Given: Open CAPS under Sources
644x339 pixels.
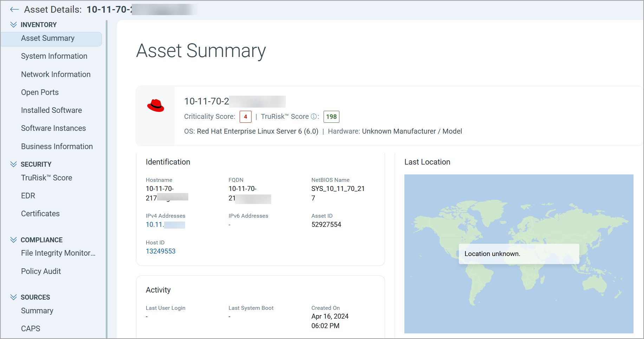Looking at the screenshot, I should pos(30,328).
